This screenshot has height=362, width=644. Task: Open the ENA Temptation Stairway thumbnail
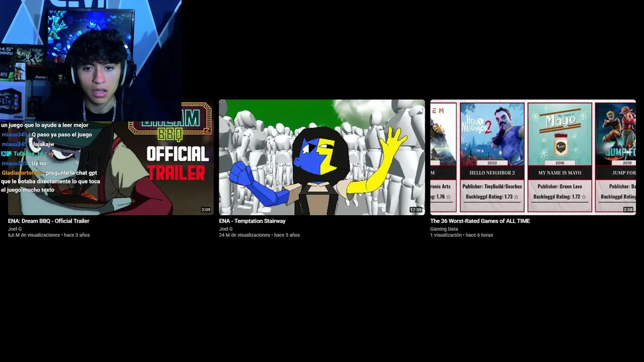322,157
